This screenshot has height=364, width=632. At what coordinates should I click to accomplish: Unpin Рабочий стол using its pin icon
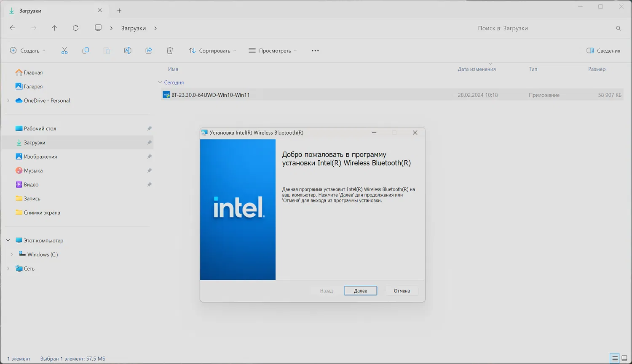149,129
